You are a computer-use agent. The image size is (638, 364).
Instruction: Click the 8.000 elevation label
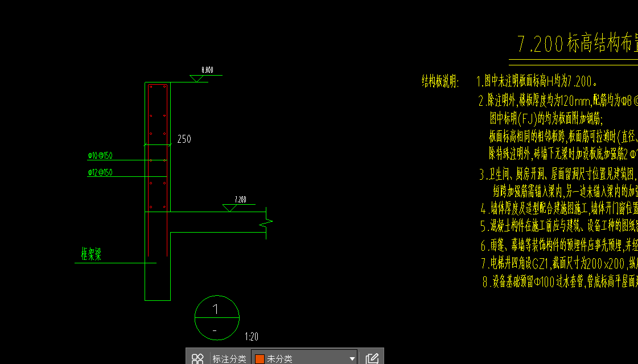coord(207,70)
